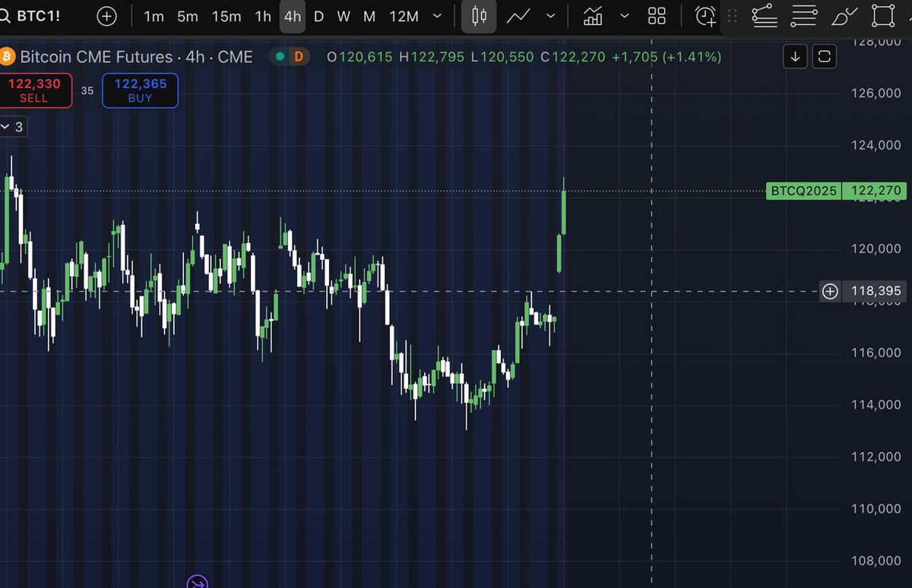Open the indicator templates grid icon
Viewport: 912px width, 588px height.
[657, 16]
